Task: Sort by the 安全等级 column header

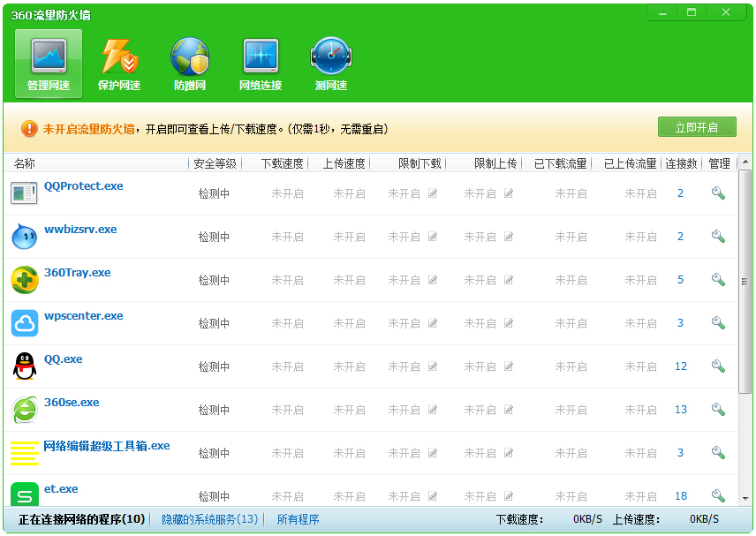Action: pos(215,163)
